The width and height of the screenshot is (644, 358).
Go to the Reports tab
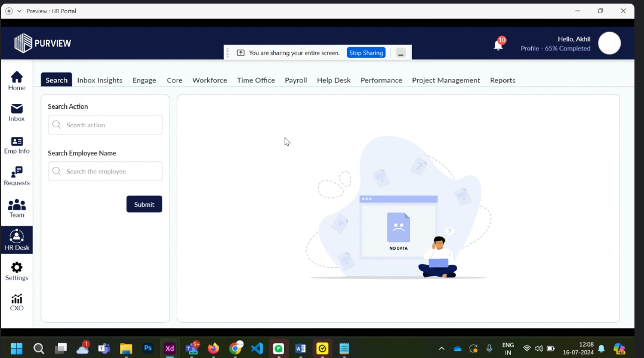click(503, 80)
